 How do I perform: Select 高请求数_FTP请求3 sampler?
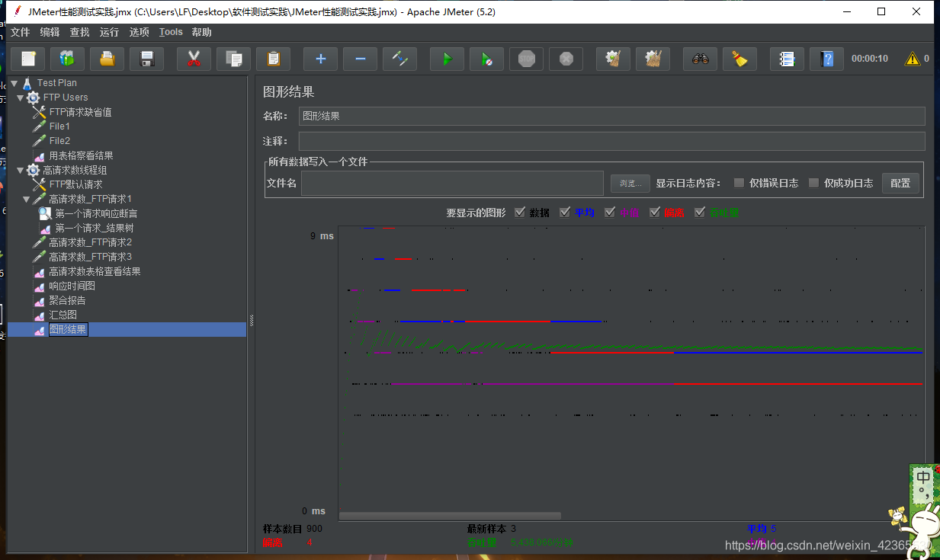90,257
